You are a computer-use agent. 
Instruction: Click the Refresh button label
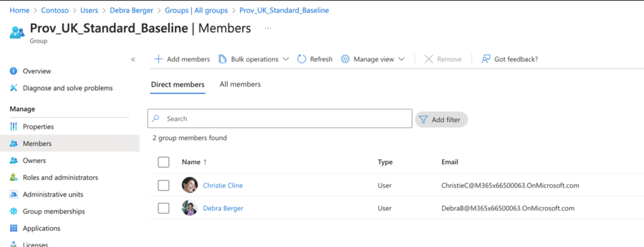pyautogui.click(x=321, y=59)
